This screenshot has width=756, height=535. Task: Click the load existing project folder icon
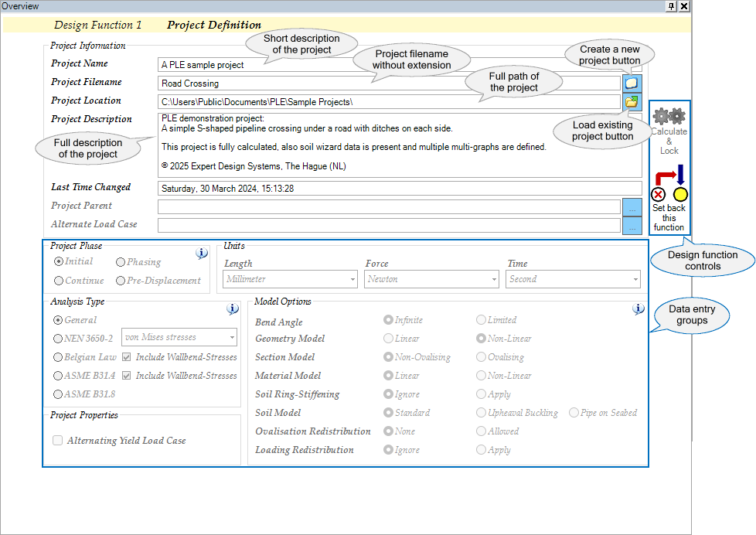coord(632,101)
